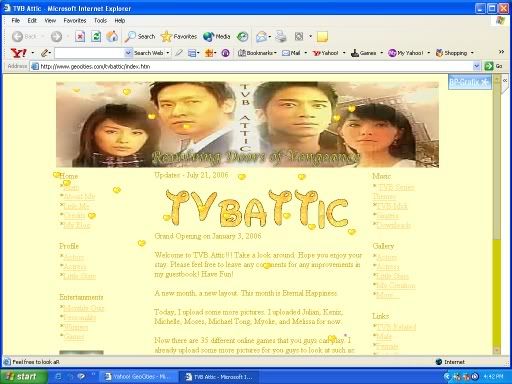Click the Refresh page icon
Screen dimensions: 512x384
[96, 36]
